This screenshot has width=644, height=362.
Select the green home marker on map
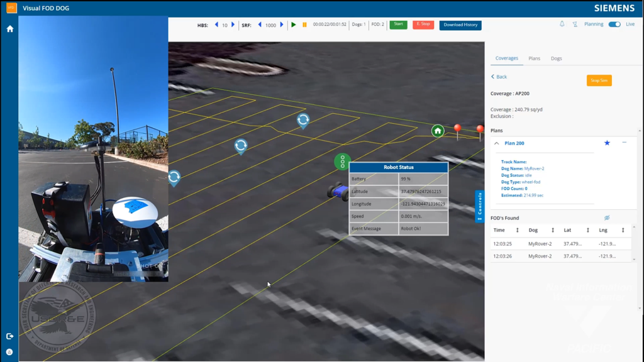(x=438, y=131)
